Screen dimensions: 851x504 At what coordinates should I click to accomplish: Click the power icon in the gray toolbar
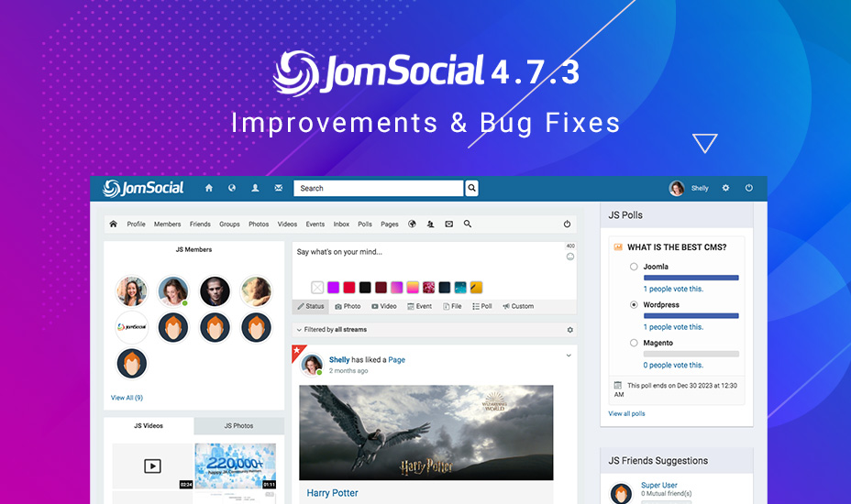pyautogui.click(x=567, y=225)
